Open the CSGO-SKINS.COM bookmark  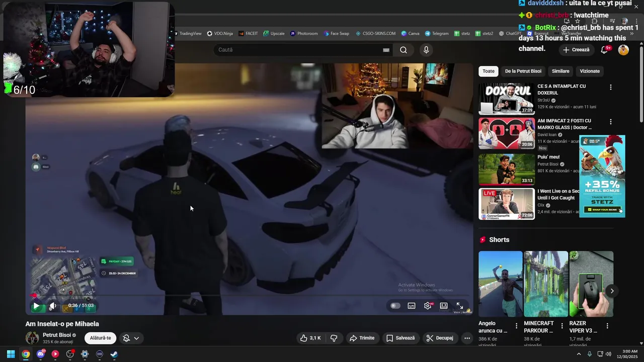coord(375,34)
